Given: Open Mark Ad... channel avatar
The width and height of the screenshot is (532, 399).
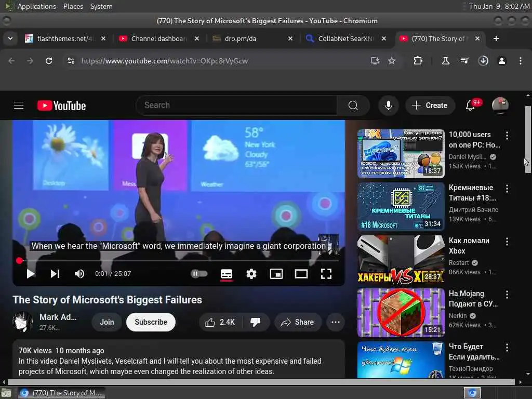Looking at the screenshot, I should [22, 321].
